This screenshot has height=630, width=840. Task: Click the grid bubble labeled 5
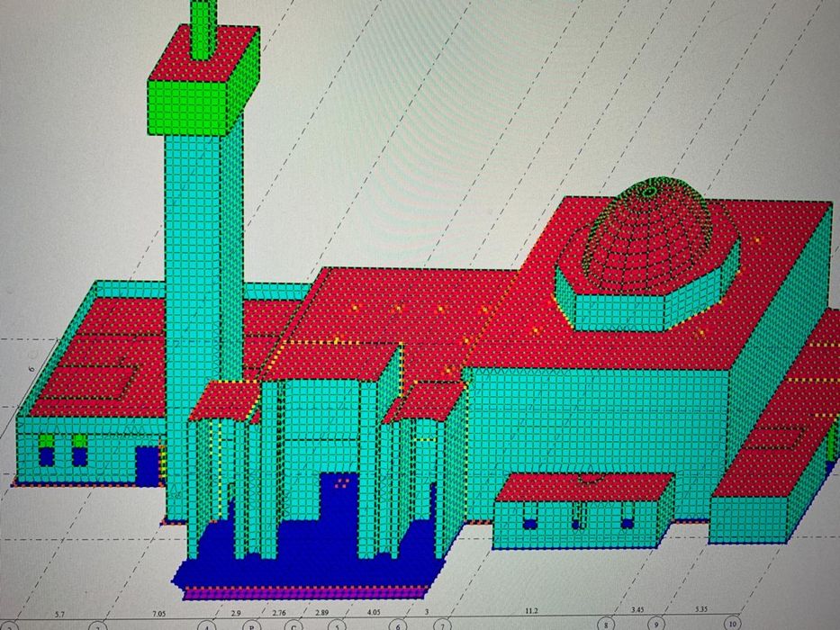338,625
